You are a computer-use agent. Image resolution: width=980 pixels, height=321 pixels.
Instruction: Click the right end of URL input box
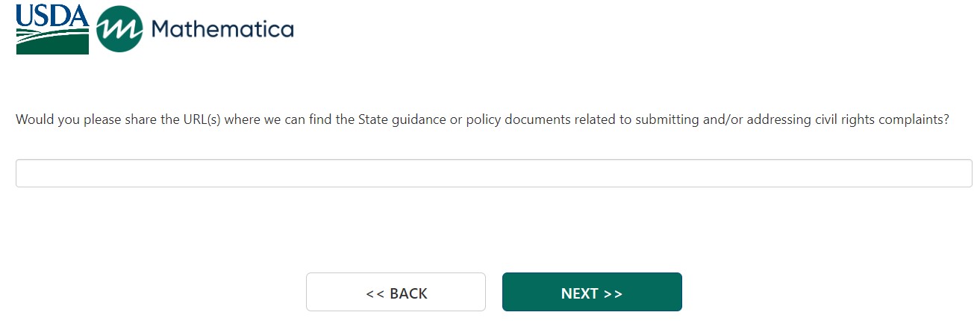(959, 173)
